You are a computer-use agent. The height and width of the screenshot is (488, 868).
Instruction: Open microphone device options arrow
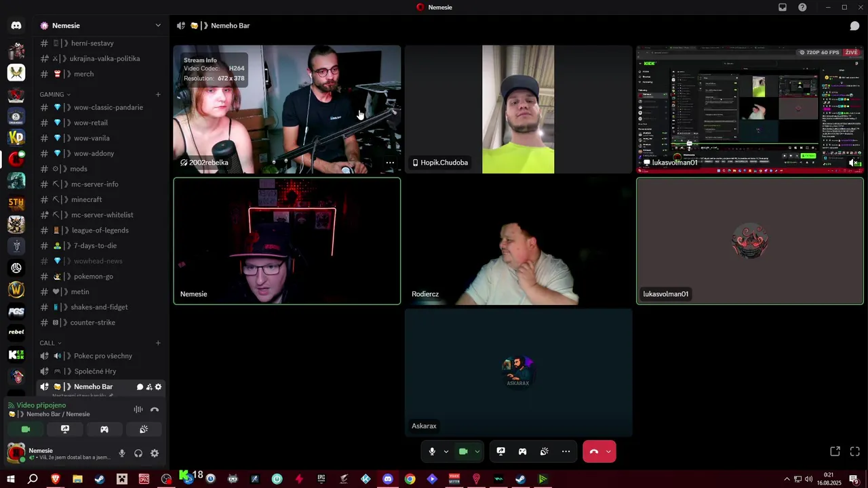(x=446, y=451)
